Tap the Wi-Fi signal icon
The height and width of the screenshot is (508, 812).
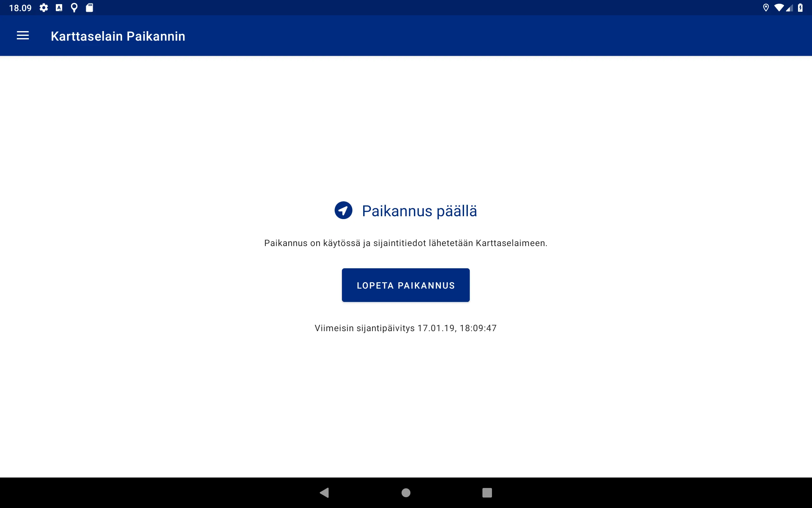pyautogui.click(x=778, y=8)
